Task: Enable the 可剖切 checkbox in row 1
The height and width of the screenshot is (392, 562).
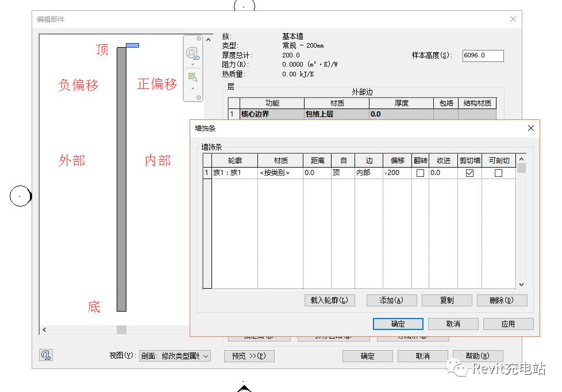Action: click(x=498, y=173)
